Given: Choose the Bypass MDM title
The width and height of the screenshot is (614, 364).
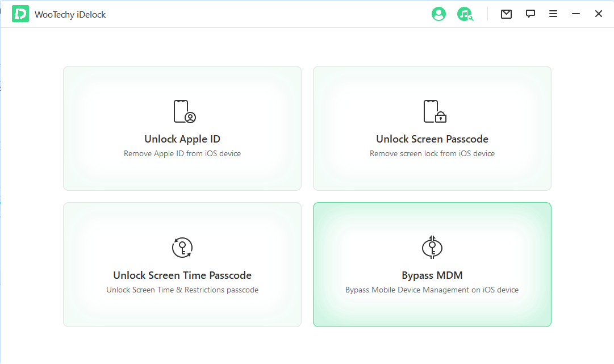Looking at the screenshot, I should click(432, 275).
